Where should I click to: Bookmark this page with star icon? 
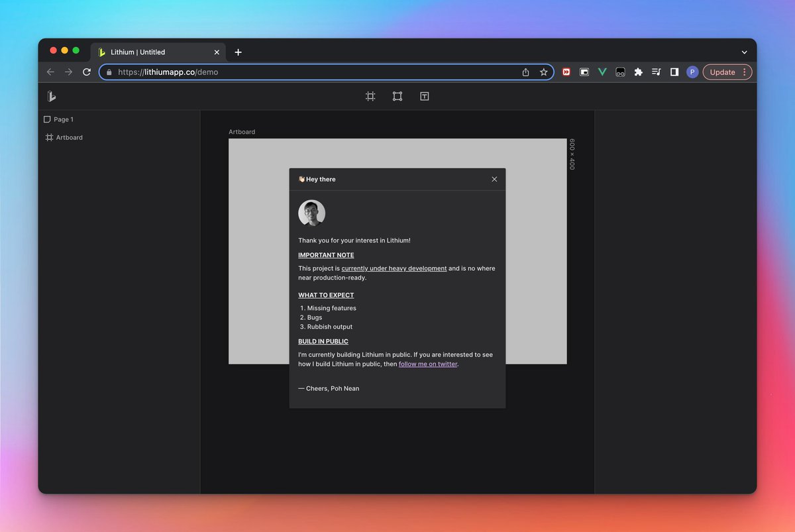[543, 72]
